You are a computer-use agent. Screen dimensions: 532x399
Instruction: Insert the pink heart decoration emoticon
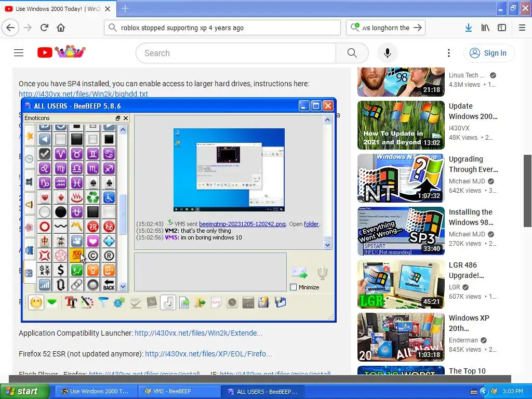(x=92, y=241)
